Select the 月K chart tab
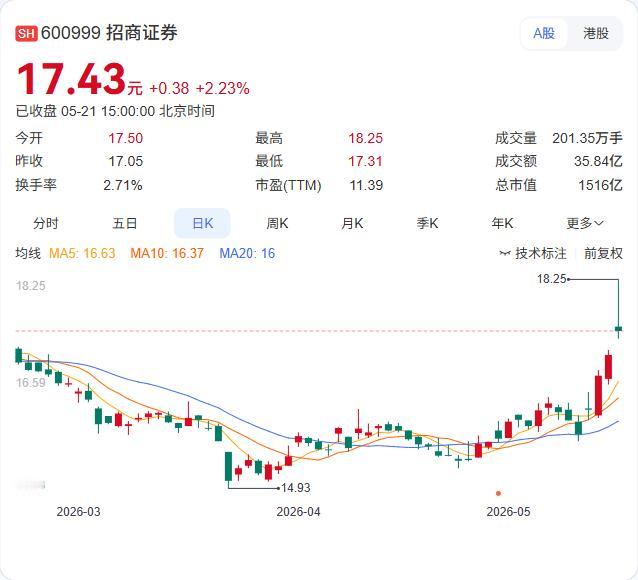Image resolution: width=638 pixels, height=580 pixels. coord(352,223)
